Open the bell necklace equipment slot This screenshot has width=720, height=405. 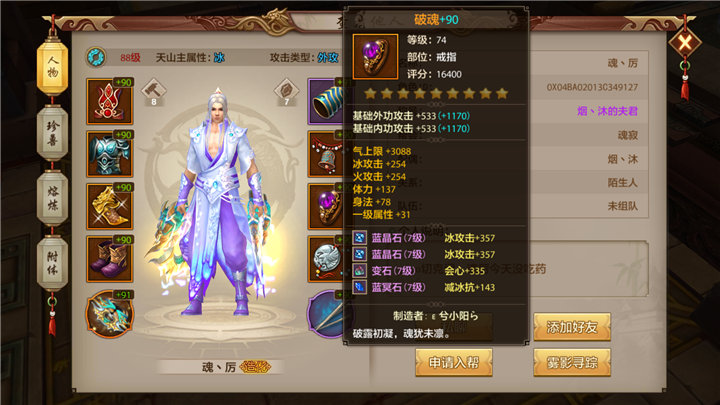click(x=326, y=154)
